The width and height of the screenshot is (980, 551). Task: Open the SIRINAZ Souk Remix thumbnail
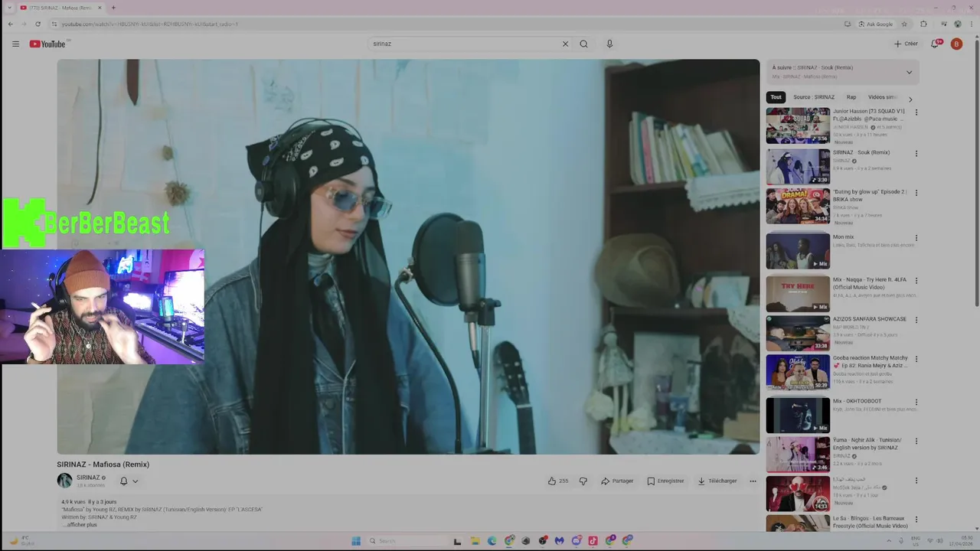point(798,167)
